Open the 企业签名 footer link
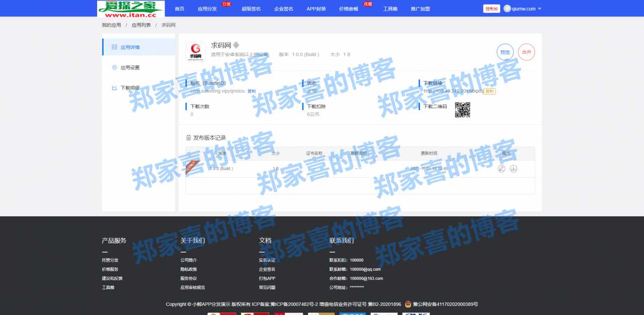This screenshot has height=315, width=644. click(x=267, y=269)
